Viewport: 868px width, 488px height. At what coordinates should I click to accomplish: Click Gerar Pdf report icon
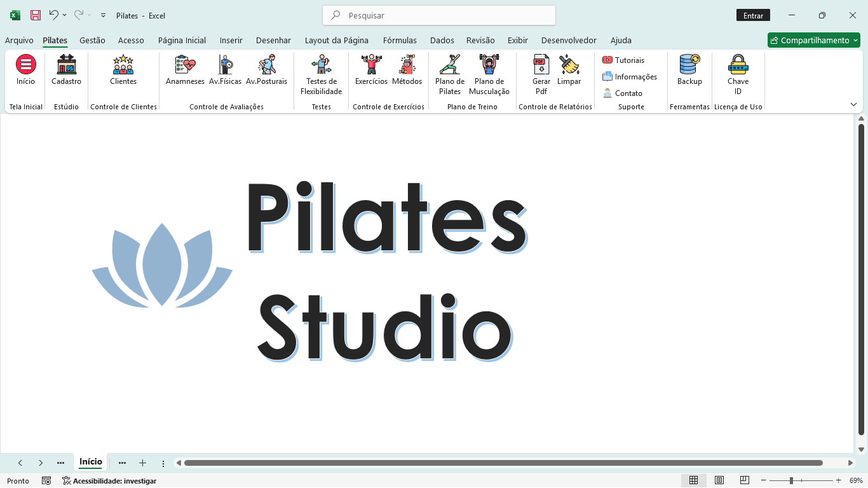(541, 75)
